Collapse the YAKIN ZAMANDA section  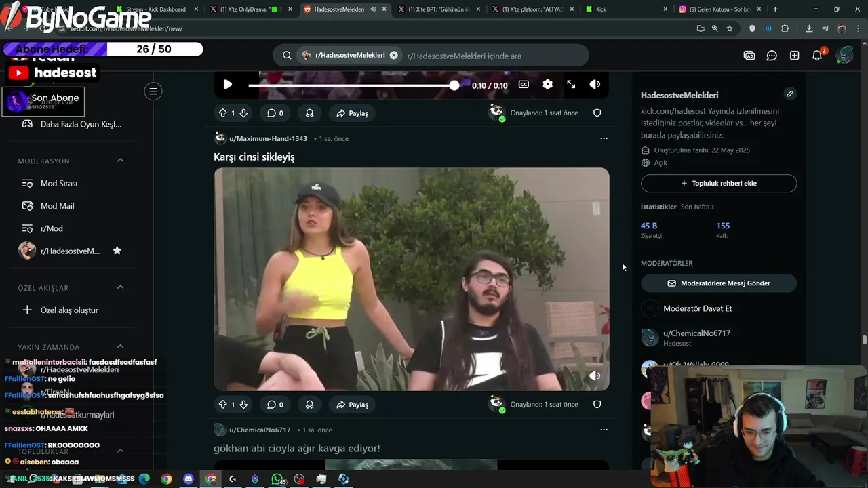click(x=120, y=346)
